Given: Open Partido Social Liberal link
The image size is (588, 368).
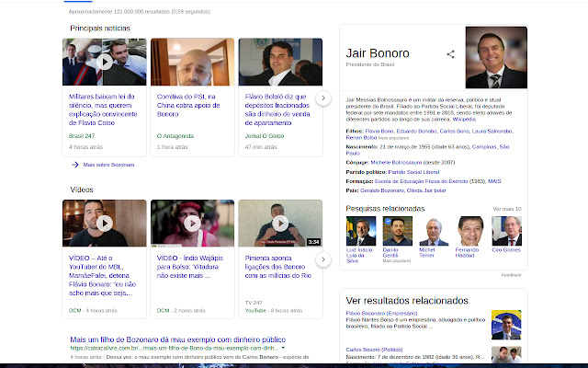Looking at the screenshot, I should point(413,172).
